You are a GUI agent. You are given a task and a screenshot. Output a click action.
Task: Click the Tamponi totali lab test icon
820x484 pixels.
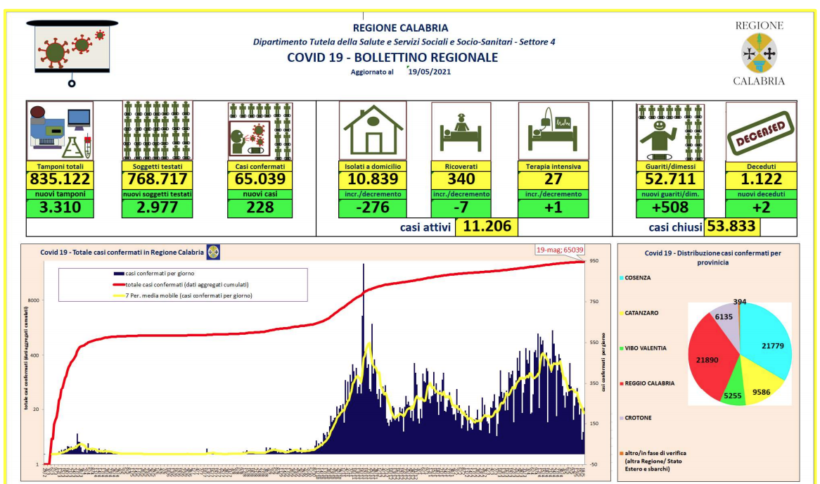[x=60, y=130]
